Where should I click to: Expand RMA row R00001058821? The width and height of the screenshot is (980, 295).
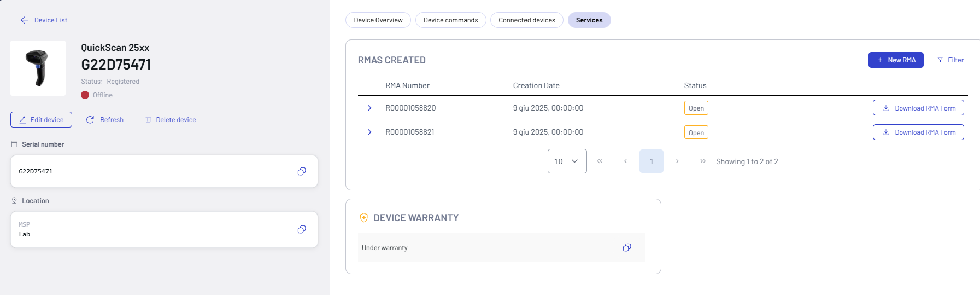pyautogui.click(x=369, y=132)
